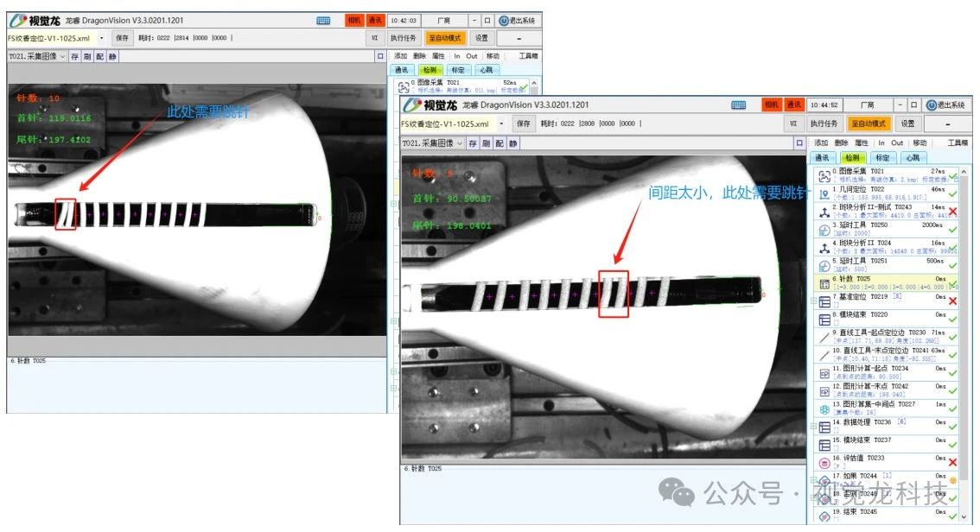Screen dimensions: 980x532
Task: Toggle 通讯 communication status indicator in back window
Action: (375, 21)
